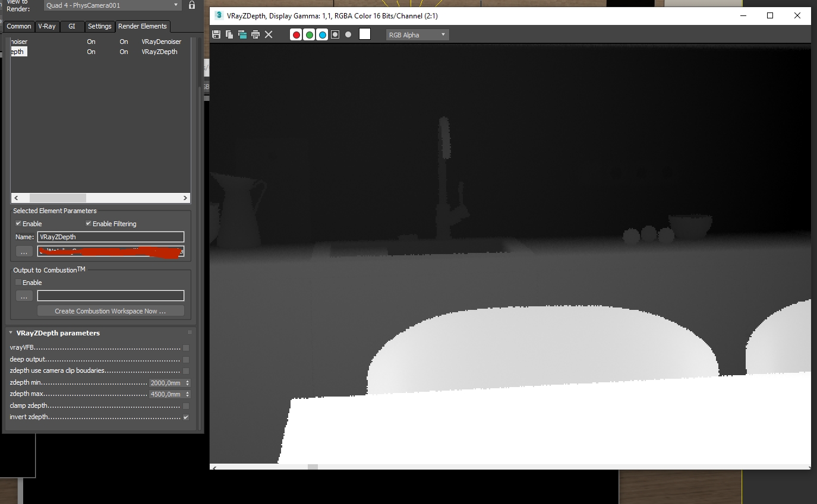This screenshot has width=817, height=504.
Task: Click the Save Image disk icon
Action: pos(216,35)
